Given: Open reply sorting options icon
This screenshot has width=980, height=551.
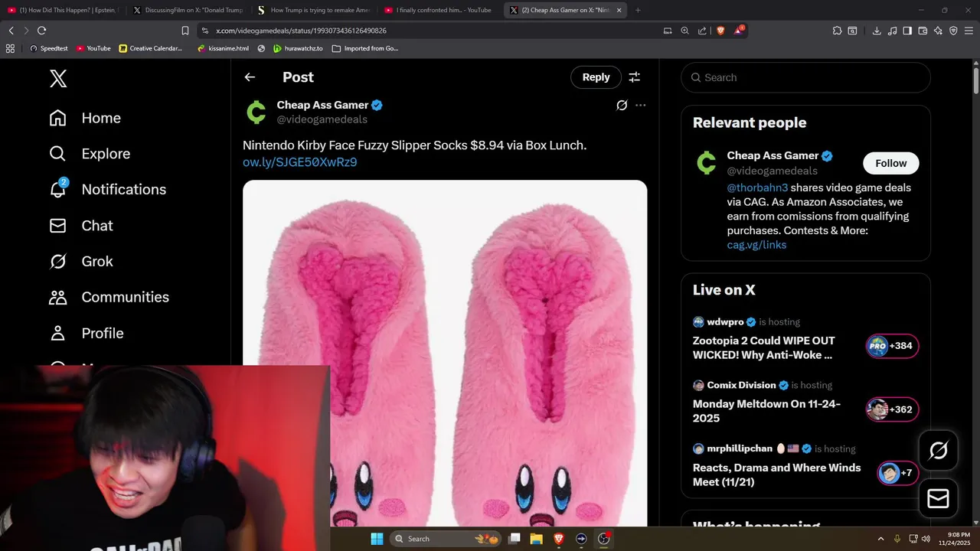Looking at the screenshot, I should (635, 77).
